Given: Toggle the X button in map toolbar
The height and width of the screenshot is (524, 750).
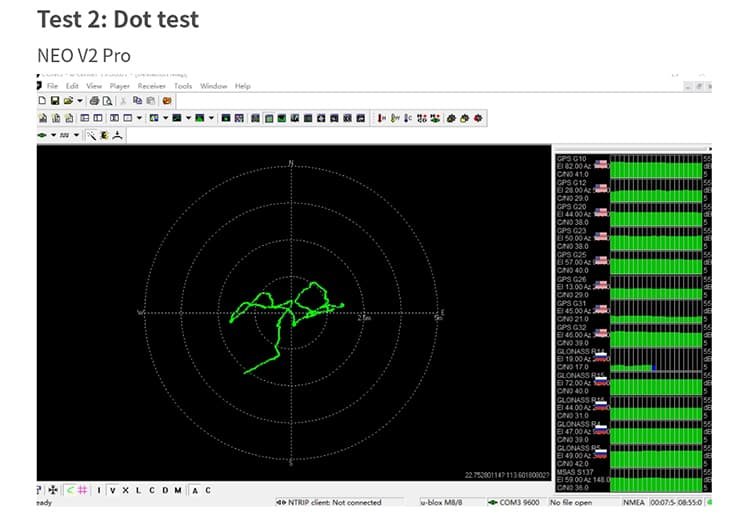Looking at the screenshot, I should 125,490.
